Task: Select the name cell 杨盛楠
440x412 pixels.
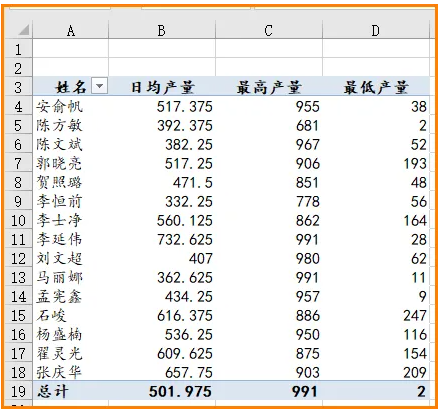Action: (71, 334)
